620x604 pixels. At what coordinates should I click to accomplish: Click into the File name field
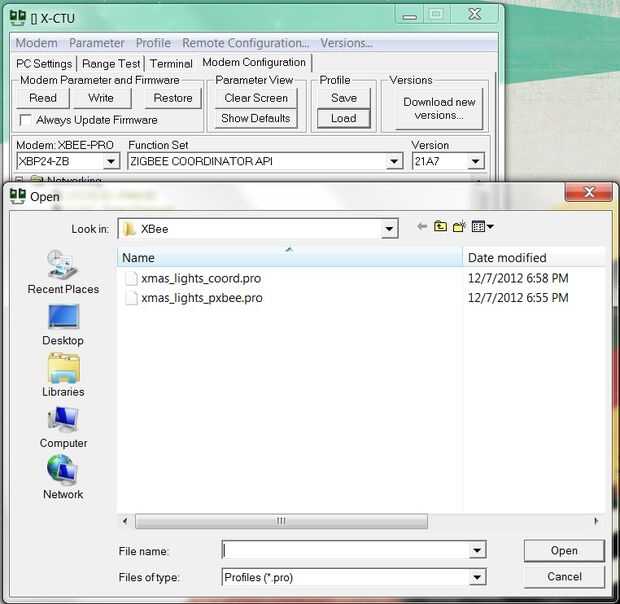pos(346,550)
